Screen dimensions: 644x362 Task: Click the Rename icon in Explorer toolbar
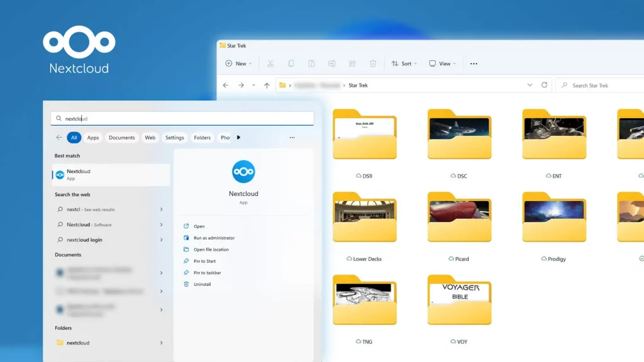[332, 63]
